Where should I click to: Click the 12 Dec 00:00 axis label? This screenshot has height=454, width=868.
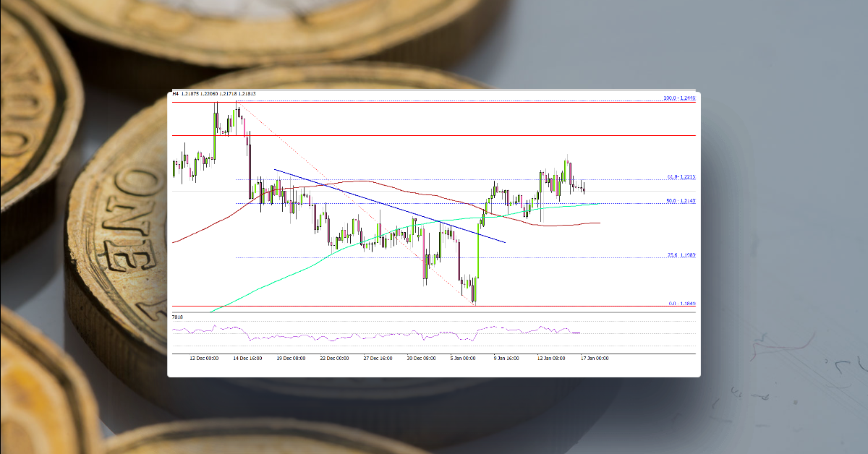pyautogui.click(x=203, y=358)
